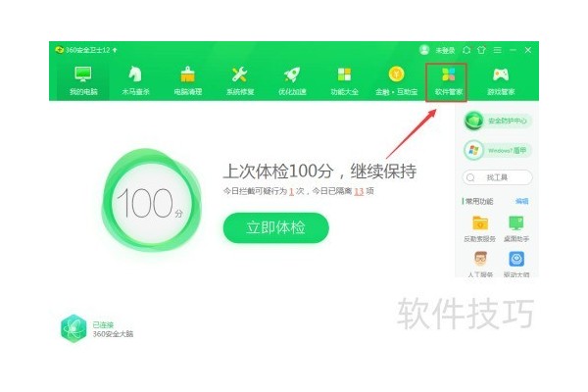
Task: Click the magnifier icon in 找工具
Action: point(470,177)
